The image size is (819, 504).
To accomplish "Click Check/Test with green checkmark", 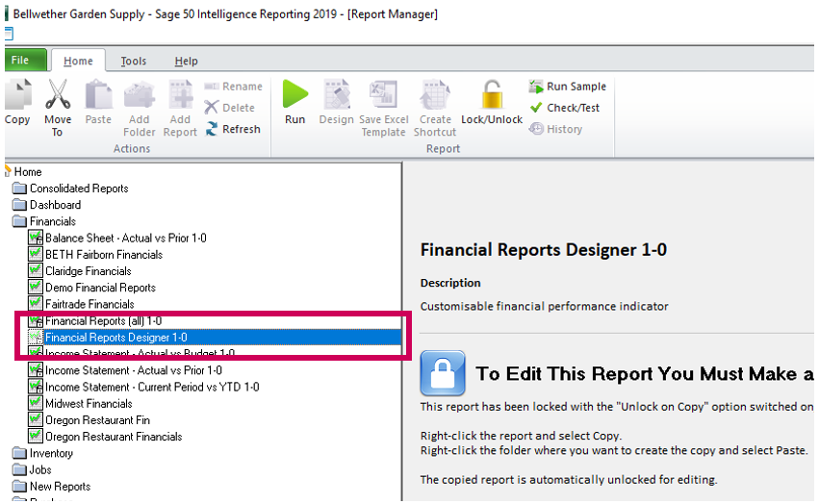I will (565, 108).
